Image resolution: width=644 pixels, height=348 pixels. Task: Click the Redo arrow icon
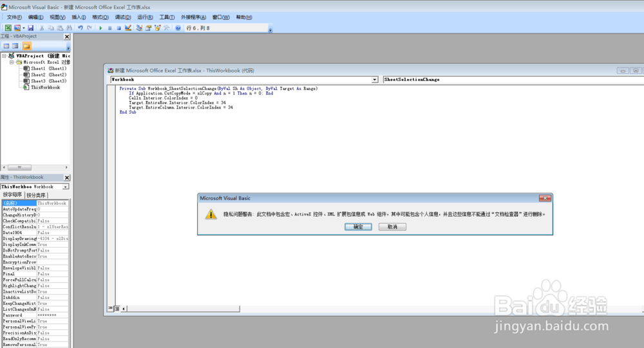coord(89,28)
